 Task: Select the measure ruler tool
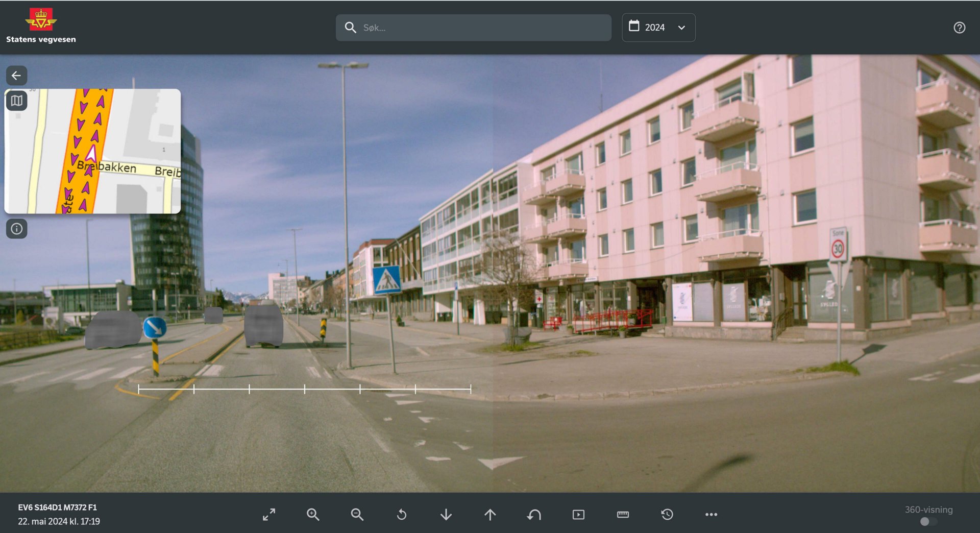coord(623,515)
